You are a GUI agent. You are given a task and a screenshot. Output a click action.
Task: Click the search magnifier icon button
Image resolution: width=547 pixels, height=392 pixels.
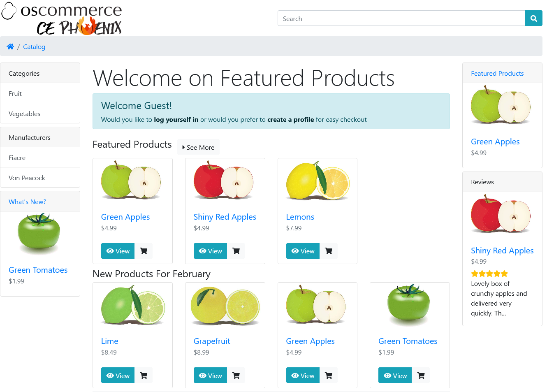533,19
